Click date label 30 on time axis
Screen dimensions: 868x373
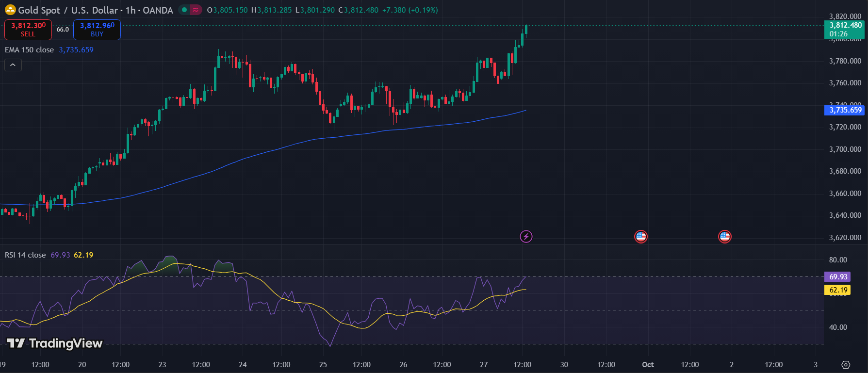click(x=564, y=365)
